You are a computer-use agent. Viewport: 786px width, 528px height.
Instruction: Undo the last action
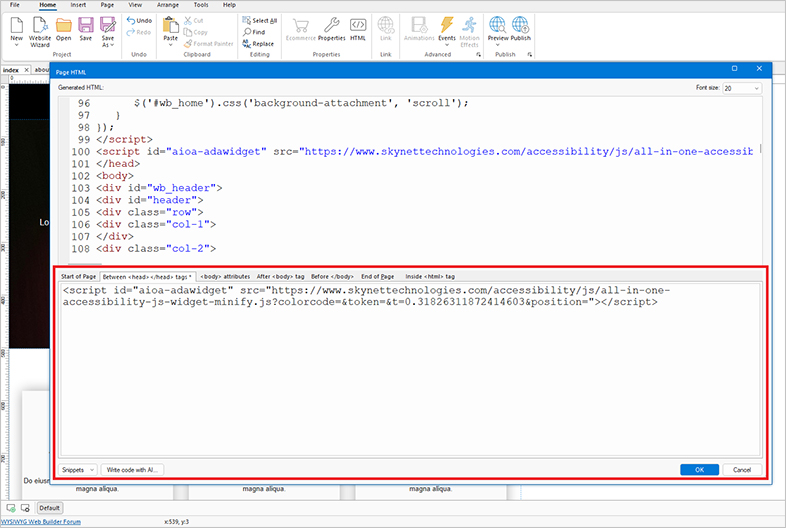pyautogui.click(x=139, y=21)
